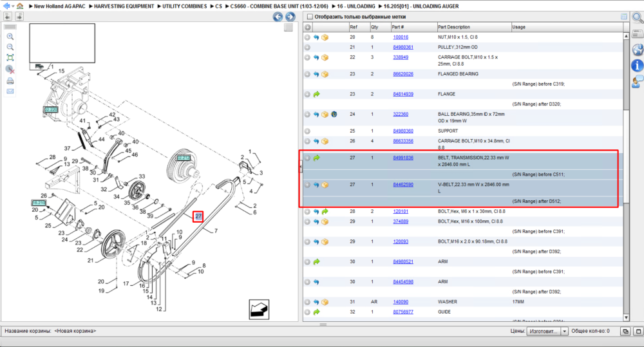This screenshot has height=347, width=644.
Task: Open globe icon in right sidebar
Action: tap(638, 50)
